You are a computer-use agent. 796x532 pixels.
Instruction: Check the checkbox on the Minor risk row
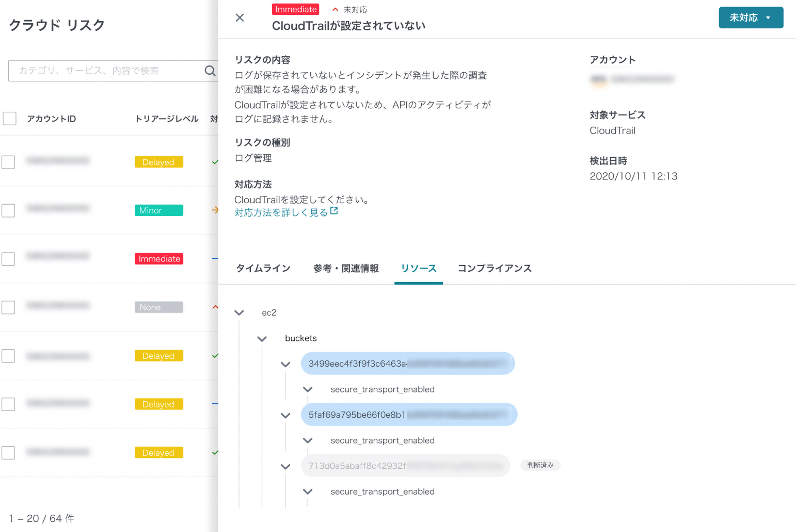[x=8, y=211]
